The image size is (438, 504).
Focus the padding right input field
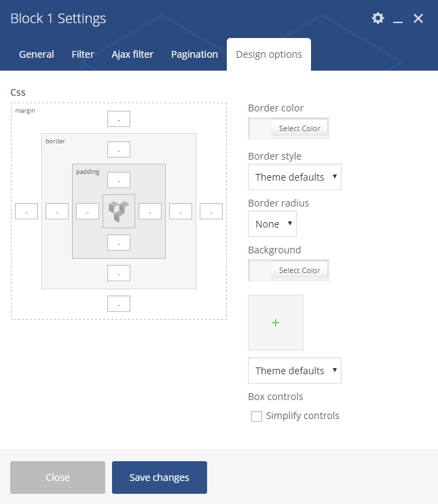[x=150, y=211]
